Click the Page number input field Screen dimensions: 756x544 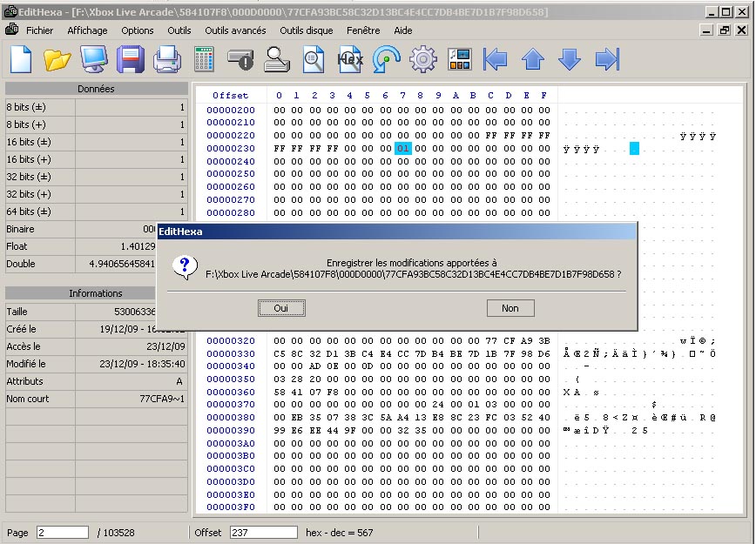pyautogui.click(x=63, y=533)
